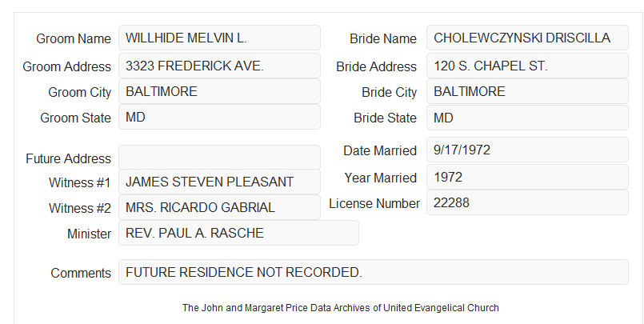Click the Groom Name field
Image resolution: width=644 pixels, height=324 pixels.
pyautogui.click(x=219, y=38)
